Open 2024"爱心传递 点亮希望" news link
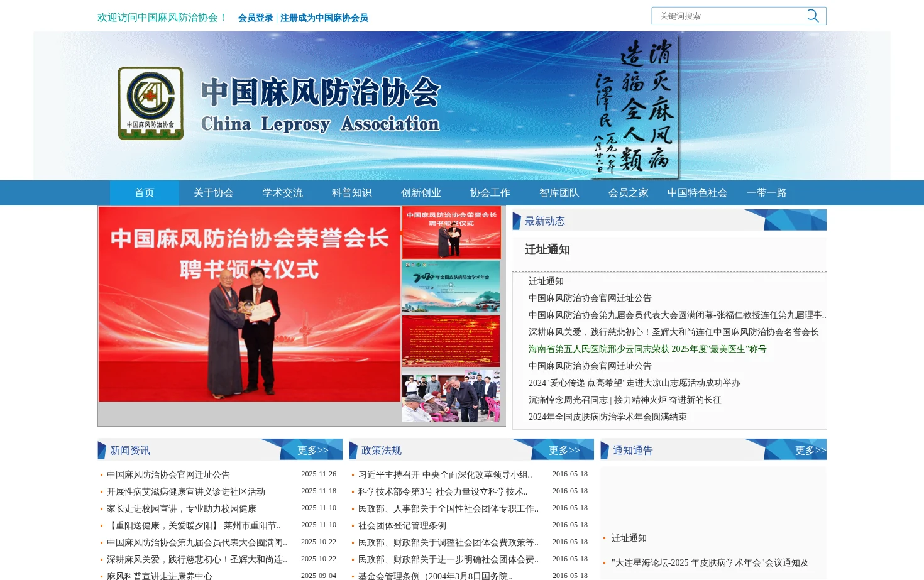The height and width of the screenshot is (580, 924). pos(634,383)
